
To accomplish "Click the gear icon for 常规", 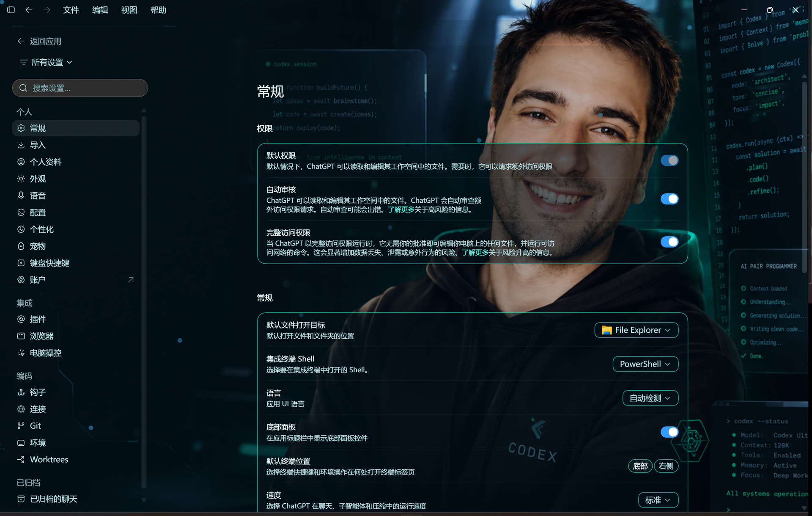I will pyautogui.click(x=21, y=128).
